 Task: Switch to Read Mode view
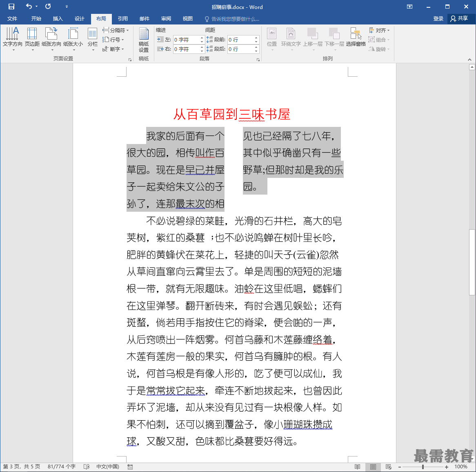pos(357,467)
